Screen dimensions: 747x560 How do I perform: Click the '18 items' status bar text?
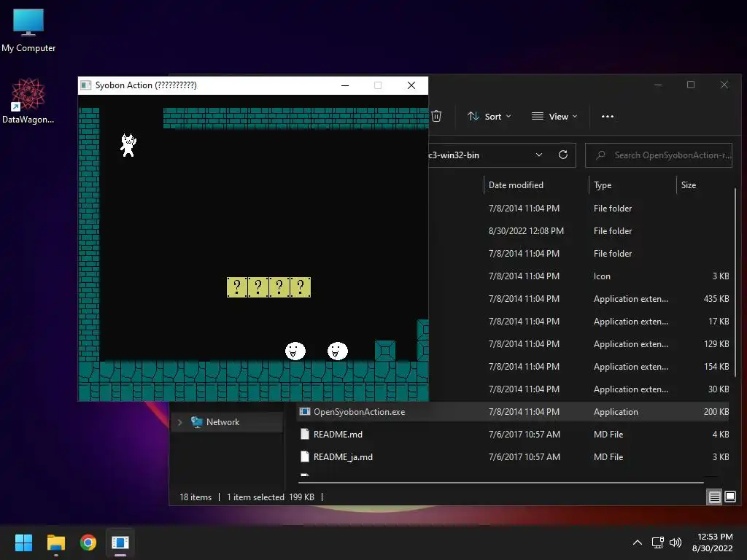coord(196,497)
